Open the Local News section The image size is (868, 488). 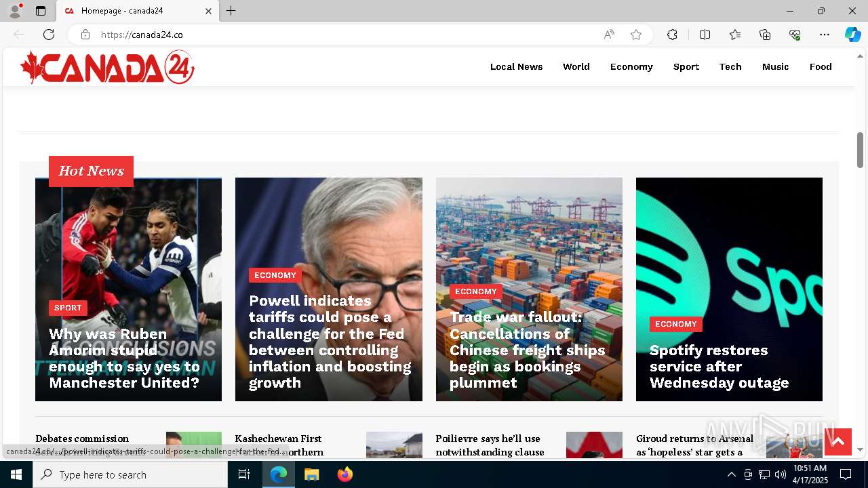(517, 66)
